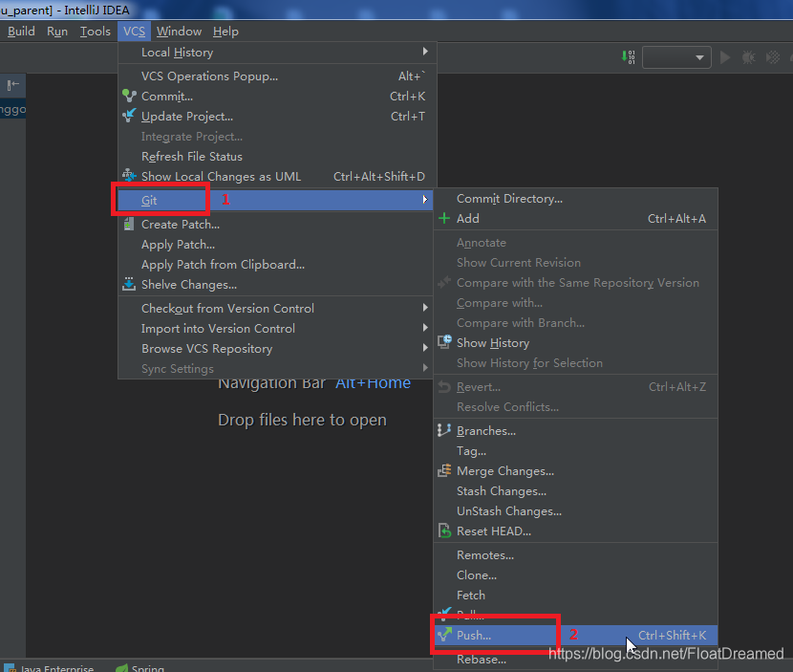Click the Create Patch icon
The width and height of the screenshot is (793, 672).
(x=129, y=224)
